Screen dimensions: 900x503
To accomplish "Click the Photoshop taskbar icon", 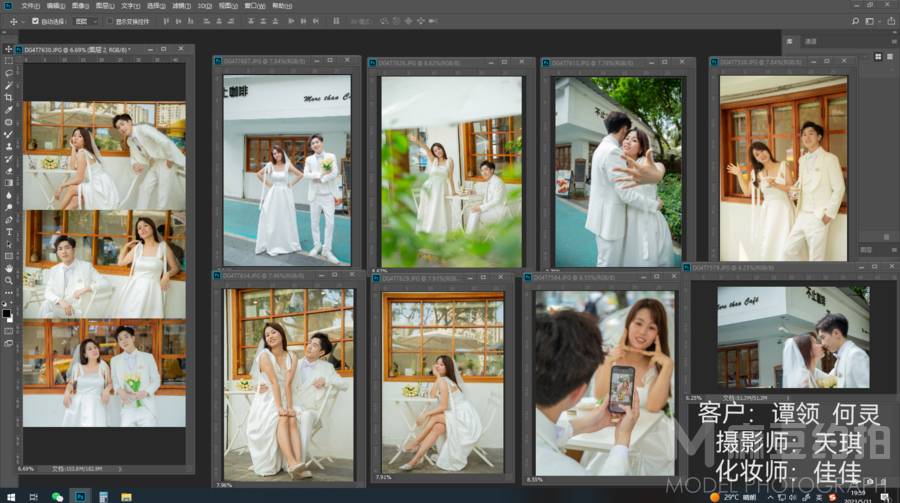I will click(x=80, y=496).
